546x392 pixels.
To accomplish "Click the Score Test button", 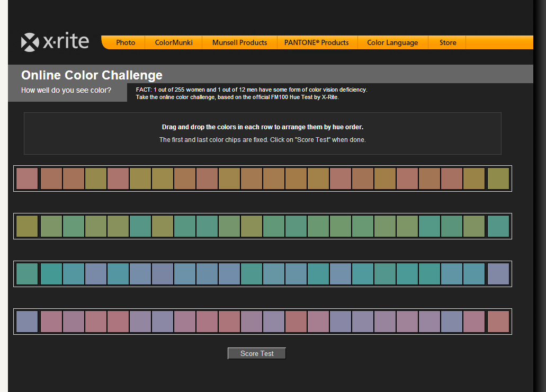I will [x=257, y=353].
